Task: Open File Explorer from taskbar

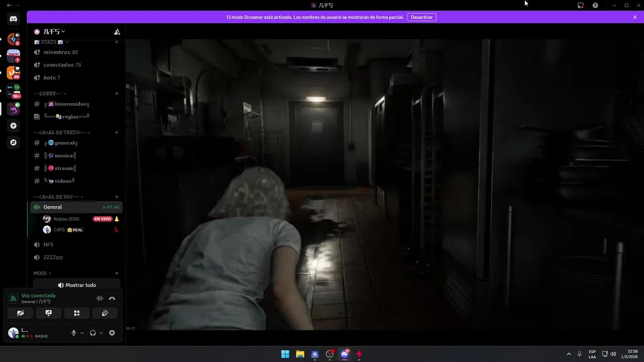Action: [x=300, y=354]
